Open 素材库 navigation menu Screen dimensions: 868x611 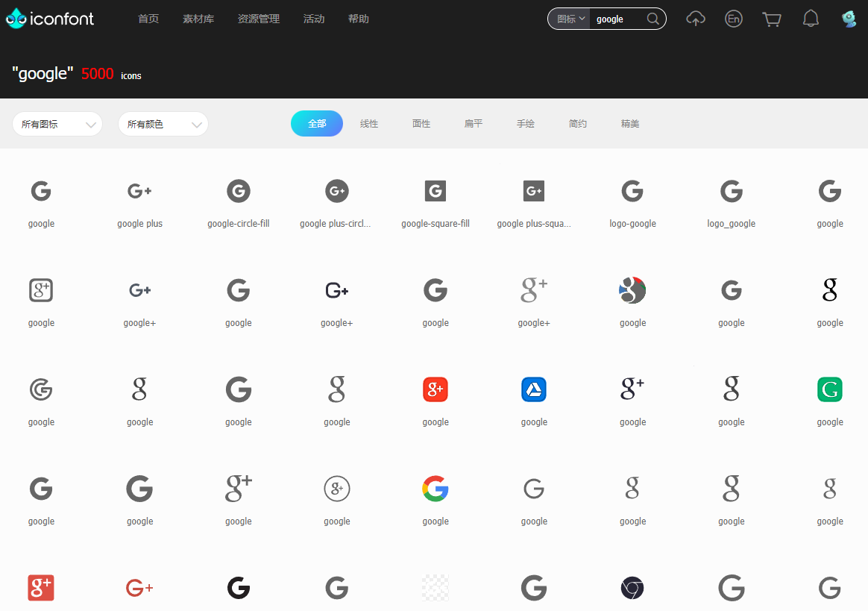pyautogui.click(x=198, y=19)
